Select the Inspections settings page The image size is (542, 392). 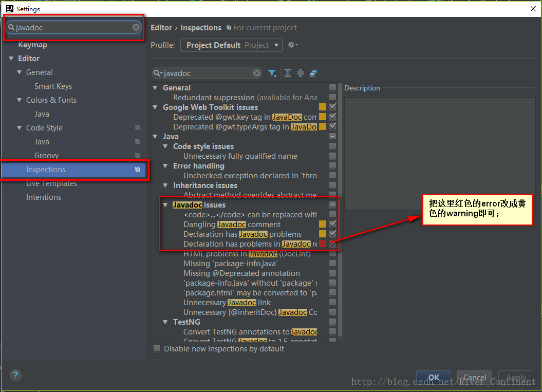point(73,170)
